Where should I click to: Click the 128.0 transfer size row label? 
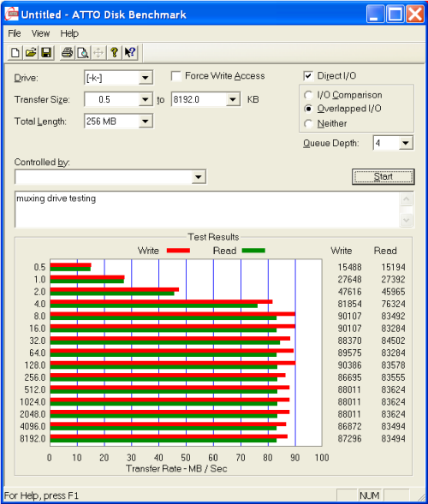pyautogui.click(x=35, y=365)
